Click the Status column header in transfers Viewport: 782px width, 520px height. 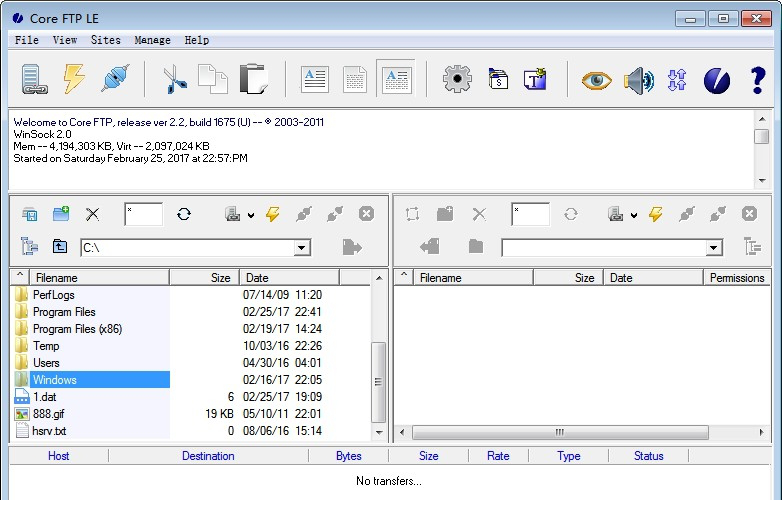pos(648,456)
